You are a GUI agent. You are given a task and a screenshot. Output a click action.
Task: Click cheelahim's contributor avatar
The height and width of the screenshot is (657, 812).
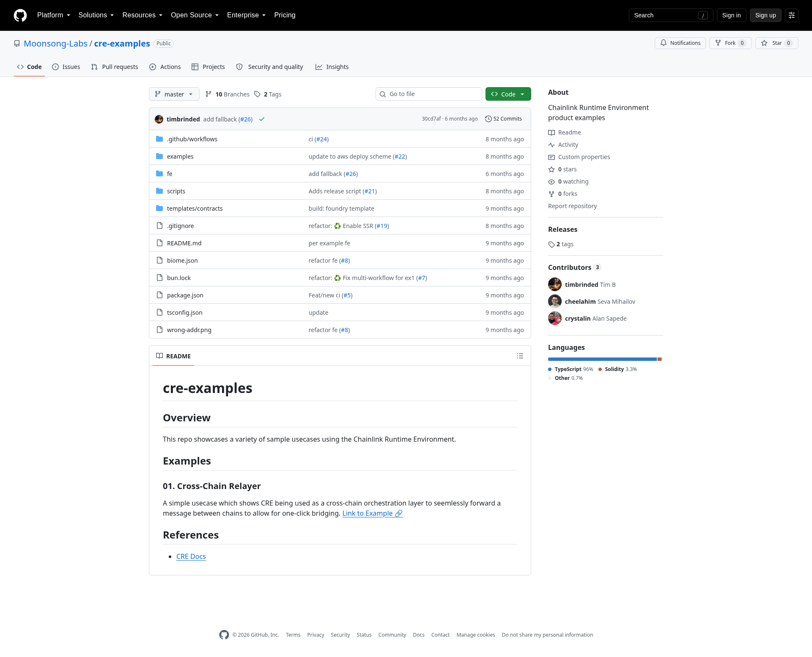pyautogui.click(x=555, y=301)
